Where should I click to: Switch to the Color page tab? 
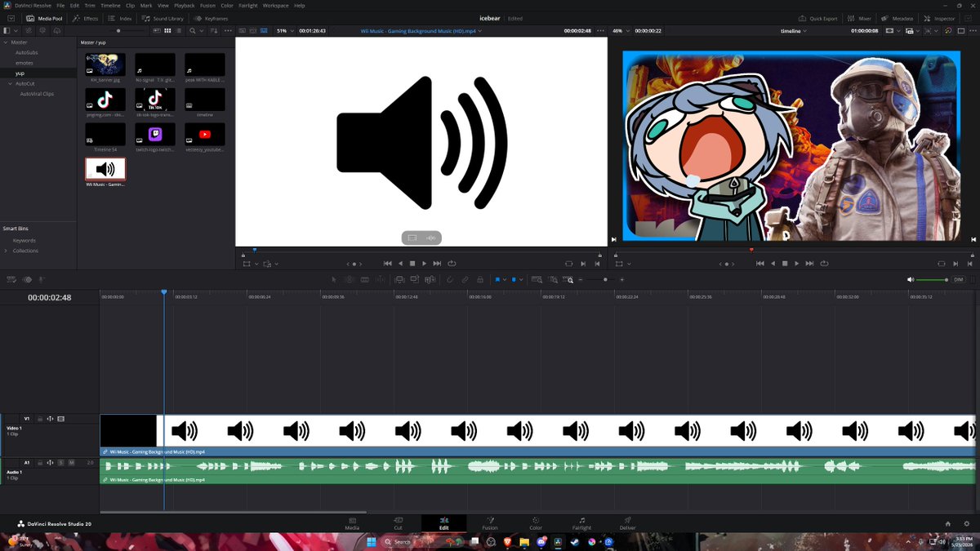[535, 523]
